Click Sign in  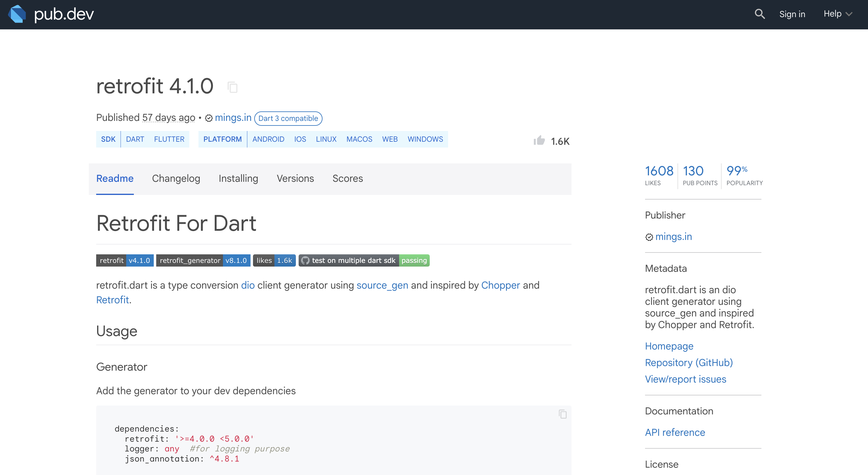click(x=792, y=14)
